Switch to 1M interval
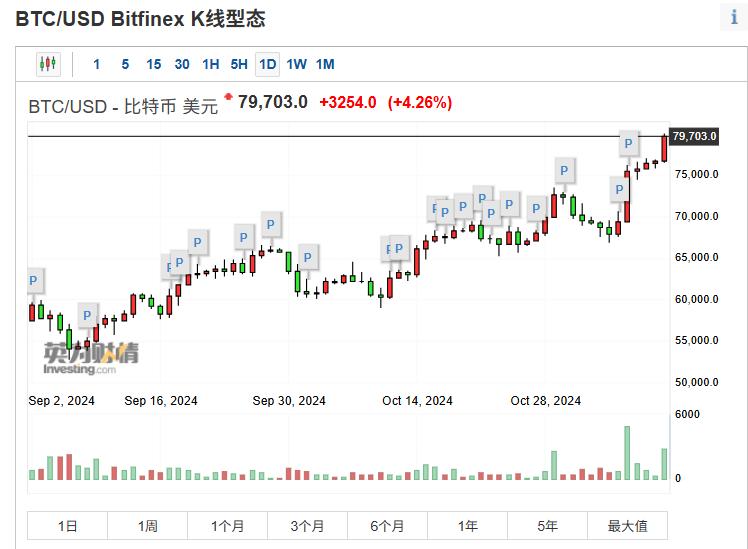Screen dimensions: 748x549 click(x=325, y=64)
